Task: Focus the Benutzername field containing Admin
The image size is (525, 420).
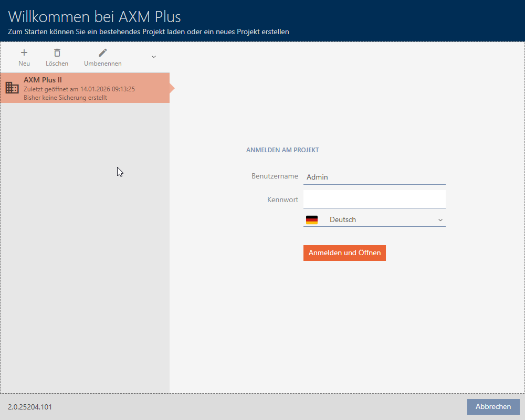Action: pyautogui.click(x=374, y=177)
